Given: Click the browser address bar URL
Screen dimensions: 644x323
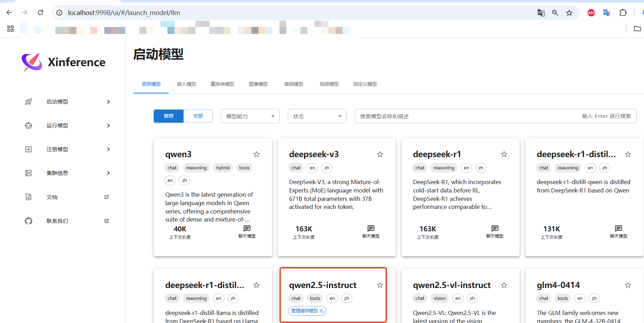Looking at the screenshot, I should point(124,13).
